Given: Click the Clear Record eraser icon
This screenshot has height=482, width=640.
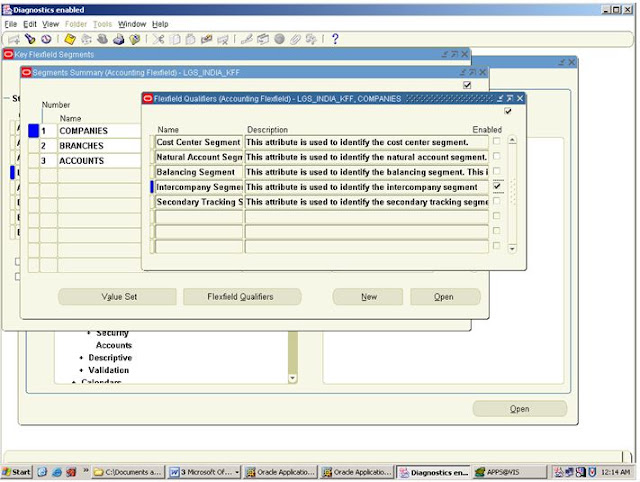Looking at the screenshot, I should [207, 39].
